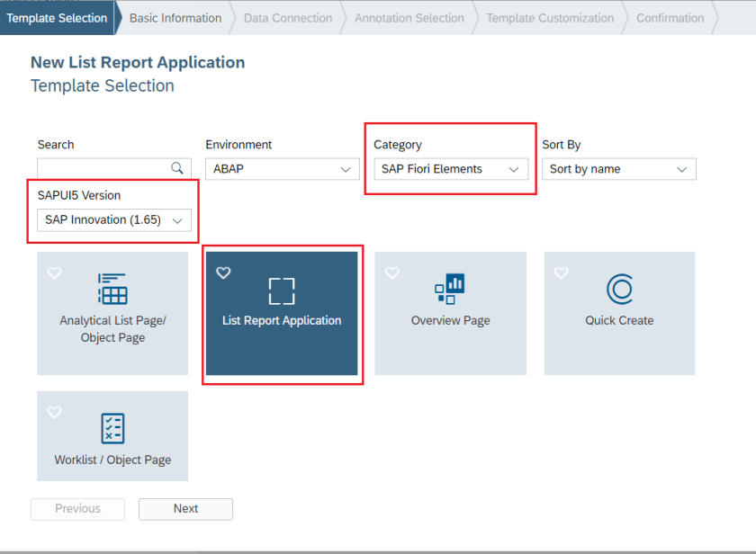
Task: Choose the Quick Create tile label
Action: pos(619,320)
